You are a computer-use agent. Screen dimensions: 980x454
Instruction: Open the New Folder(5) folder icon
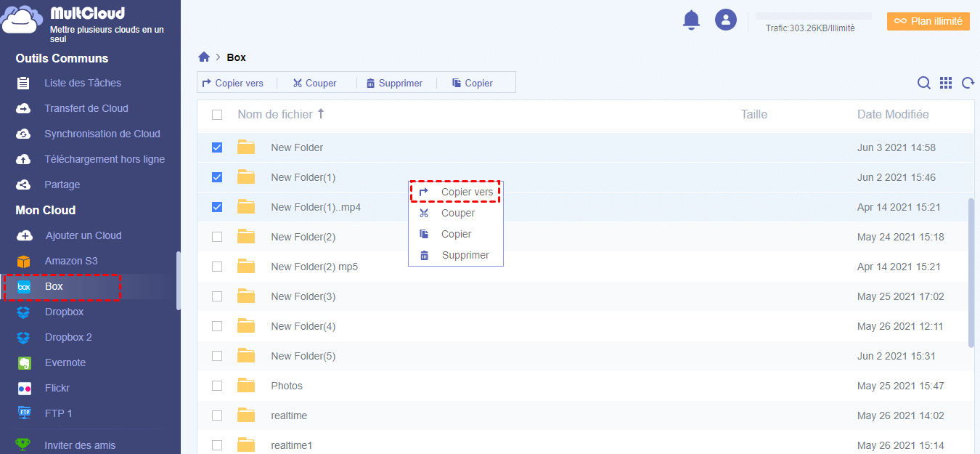pos(246,356)
